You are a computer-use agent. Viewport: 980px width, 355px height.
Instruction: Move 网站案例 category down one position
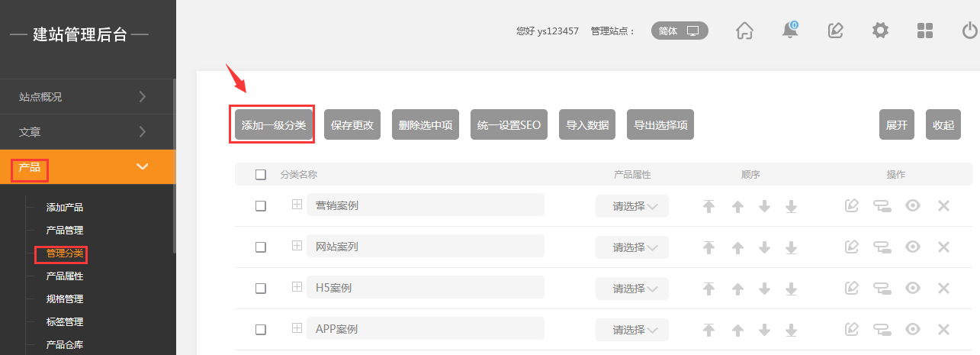765,247
